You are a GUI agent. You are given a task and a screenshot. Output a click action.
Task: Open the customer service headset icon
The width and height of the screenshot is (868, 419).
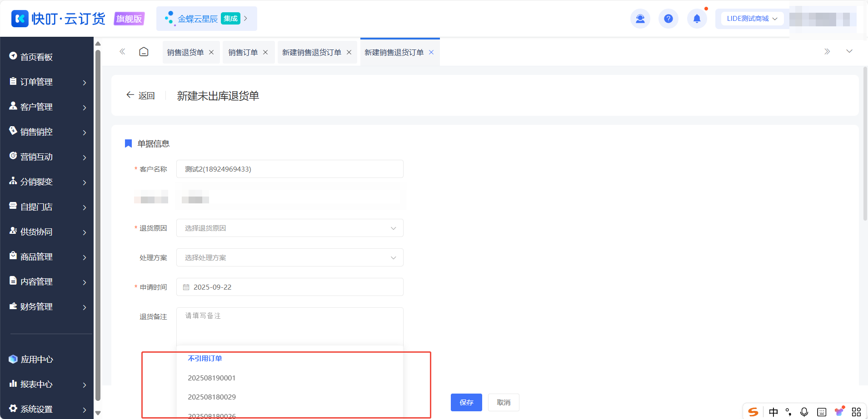coord(640,19)
